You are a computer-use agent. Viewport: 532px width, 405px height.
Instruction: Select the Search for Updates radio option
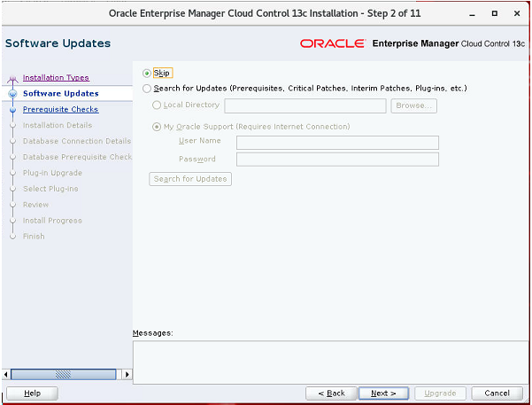(x=147, y=89)
